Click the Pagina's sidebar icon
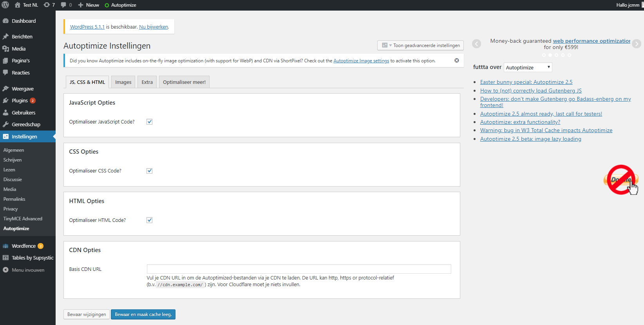Viewport: 644px width, 325px height. pos(5,61)
